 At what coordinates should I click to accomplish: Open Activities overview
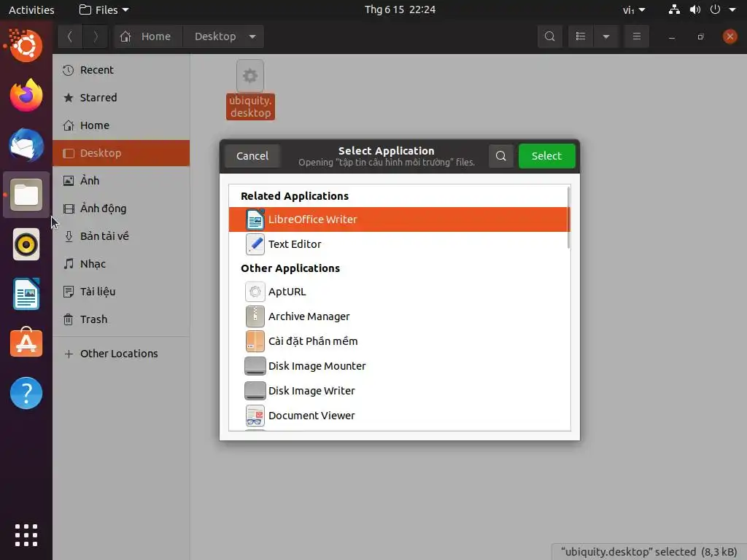(x=31, y=9)
